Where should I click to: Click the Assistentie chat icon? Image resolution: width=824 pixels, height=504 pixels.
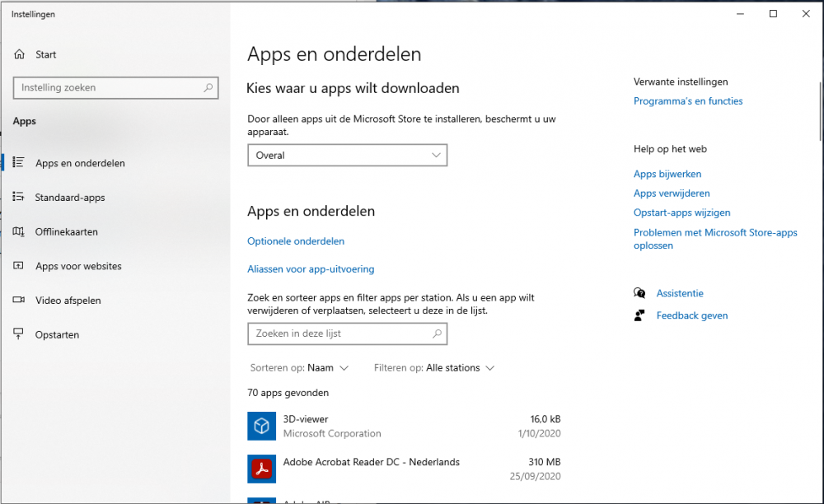[639, 293]
